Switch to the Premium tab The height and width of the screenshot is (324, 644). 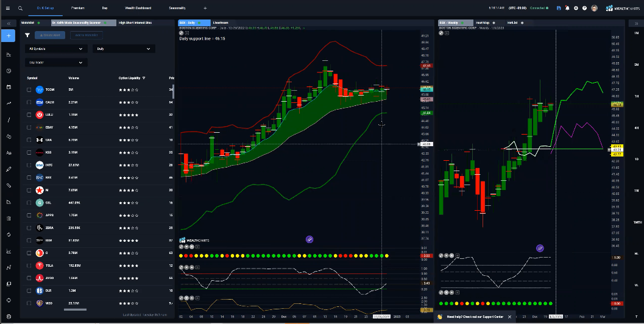pos(77,8)
